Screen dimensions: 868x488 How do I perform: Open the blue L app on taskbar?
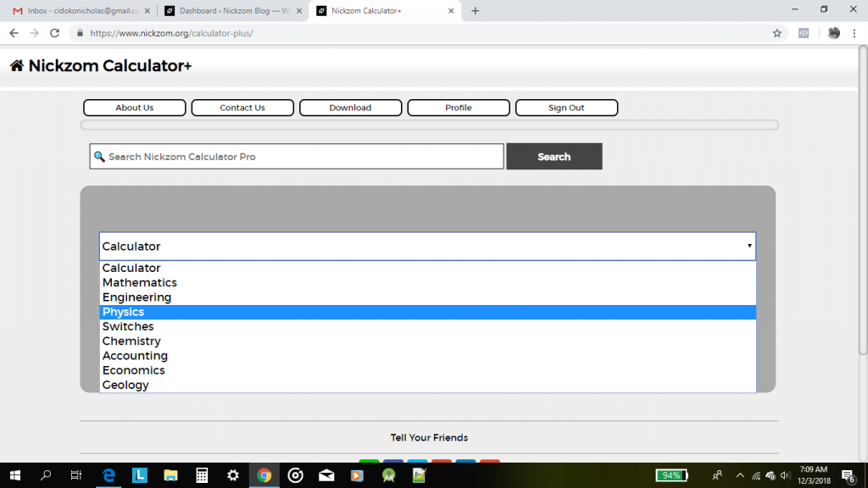click(140, 475)
